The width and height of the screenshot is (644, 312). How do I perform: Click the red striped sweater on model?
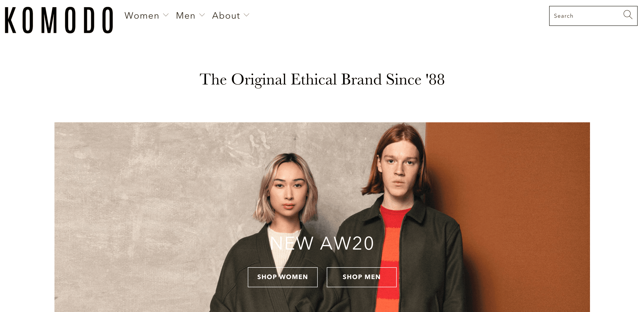390,250
